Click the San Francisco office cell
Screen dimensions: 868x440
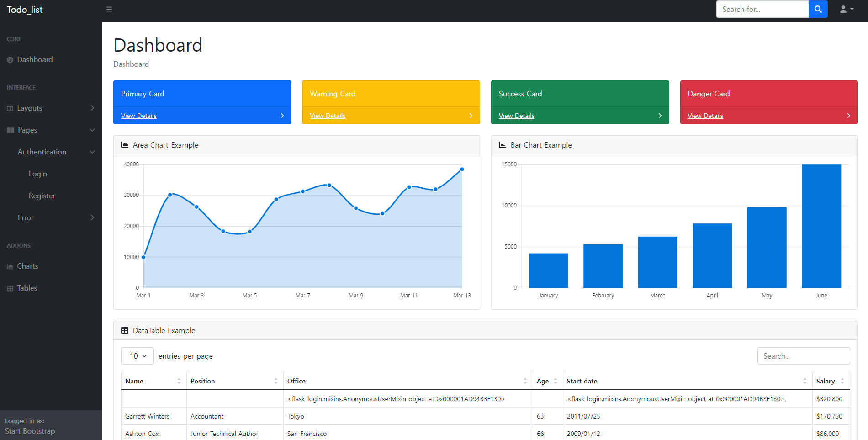[x=408, y=434]
